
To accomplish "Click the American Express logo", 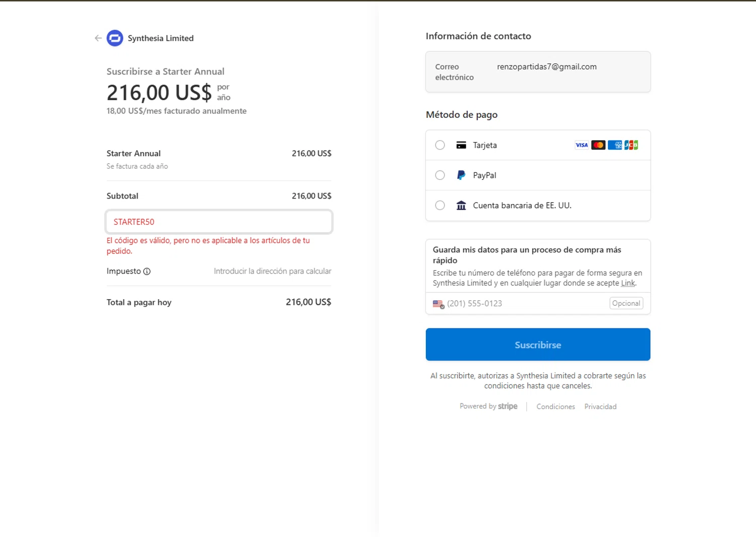I will coord(615,145).
